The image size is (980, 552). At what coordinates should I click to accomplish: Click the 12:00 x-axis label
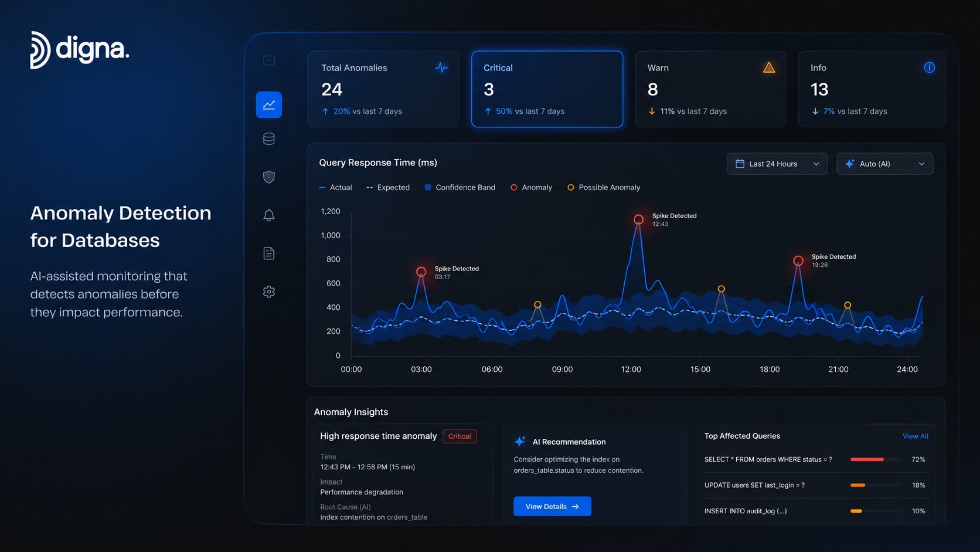pyautogui.click(x=631, y=369)
